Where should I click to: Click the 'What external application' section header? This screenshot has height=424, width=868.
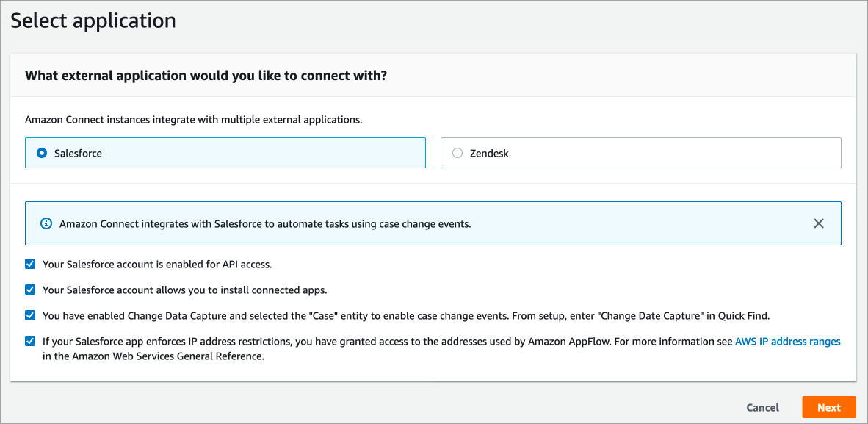[206, 75]
